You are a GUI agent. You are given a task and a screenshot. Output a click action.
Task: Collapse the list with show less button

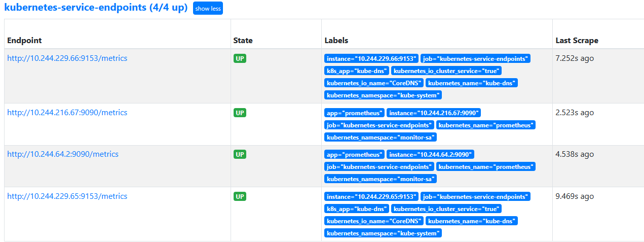[x=208, y=9]
